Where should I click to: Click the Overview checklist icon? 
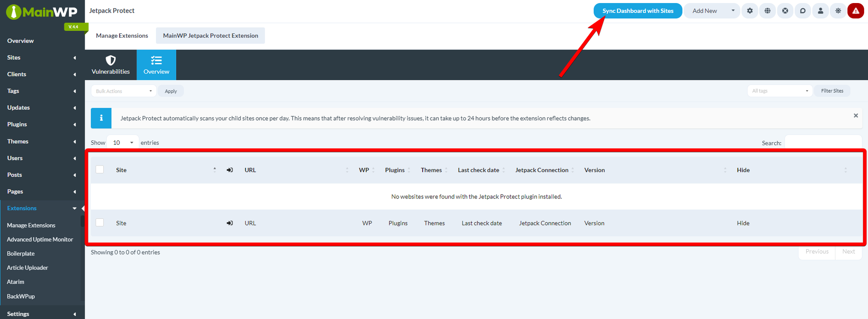[156, 60]
